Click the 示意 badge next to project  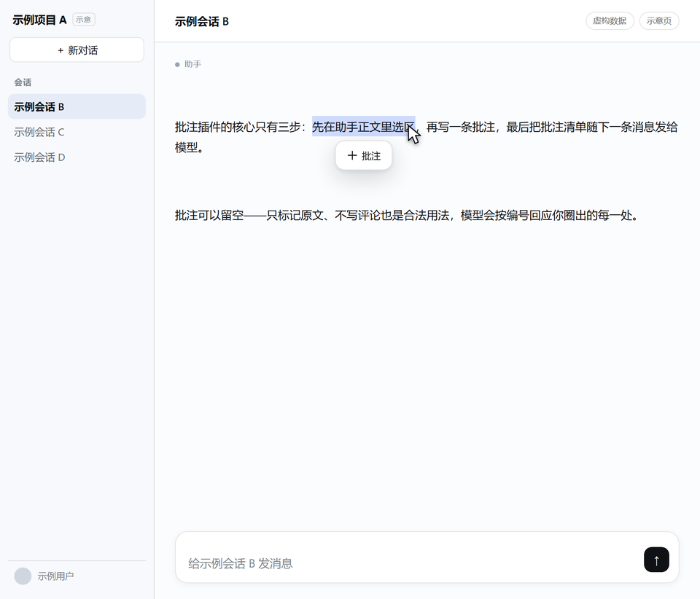83,20
